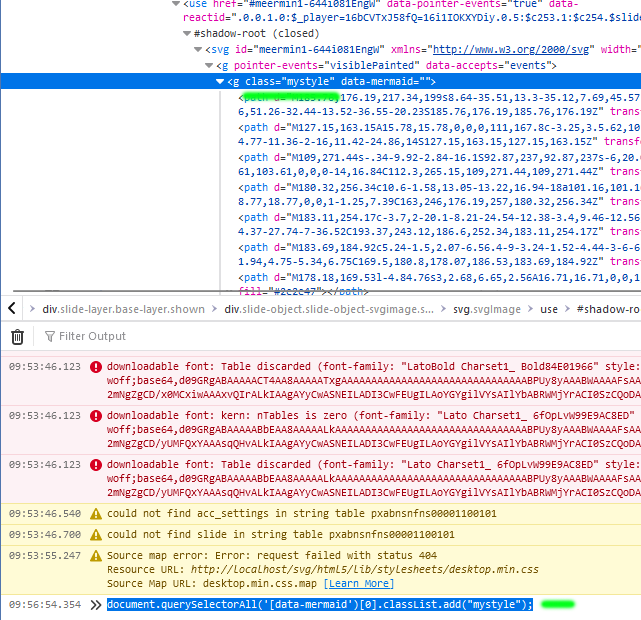Clear console with the trash icon

[x=17, y=337]
